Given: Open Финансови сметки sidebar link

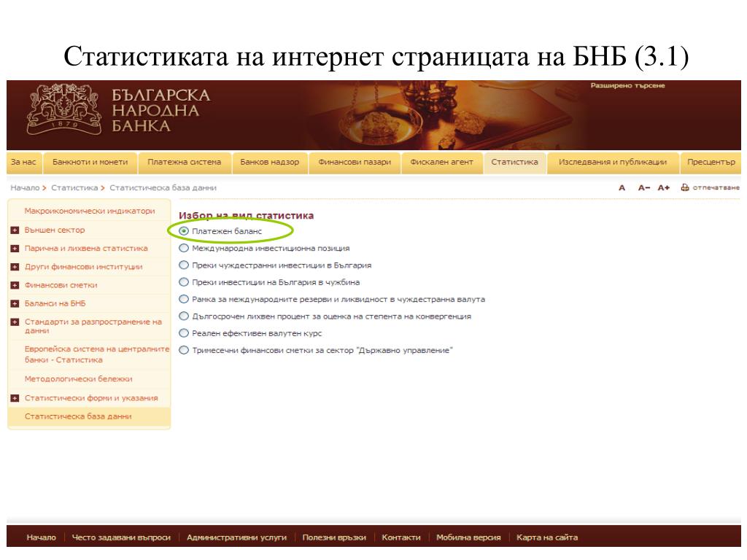Looking at the screenshot, I should (x=61, y=285).
